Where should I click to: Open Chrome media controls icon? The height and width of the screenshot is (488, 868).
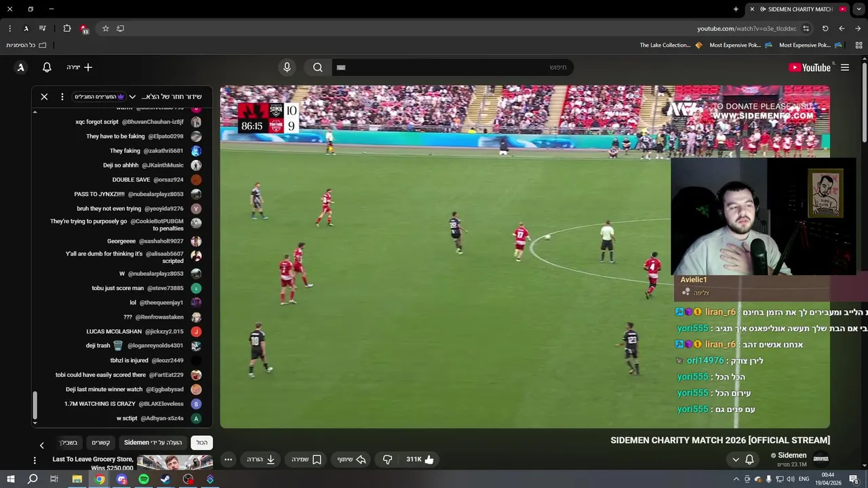click(42, 28)
